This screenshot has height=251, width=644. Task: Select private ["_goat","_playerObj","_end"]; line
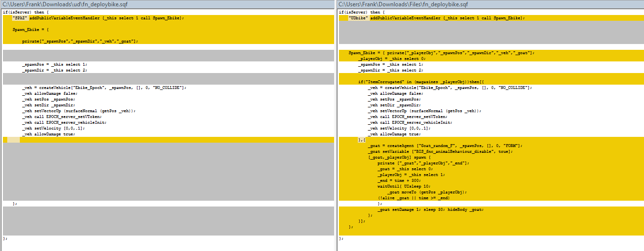pos(424,163)
